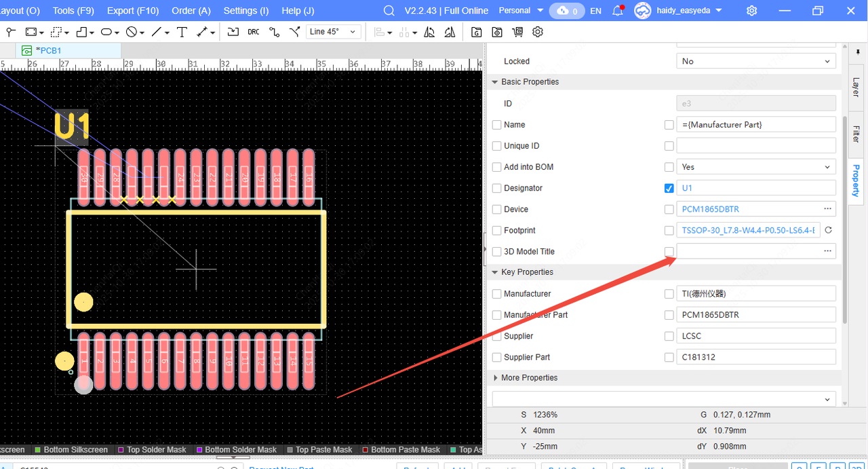Switch to the Layer side tab

click(x=856, y=87)
